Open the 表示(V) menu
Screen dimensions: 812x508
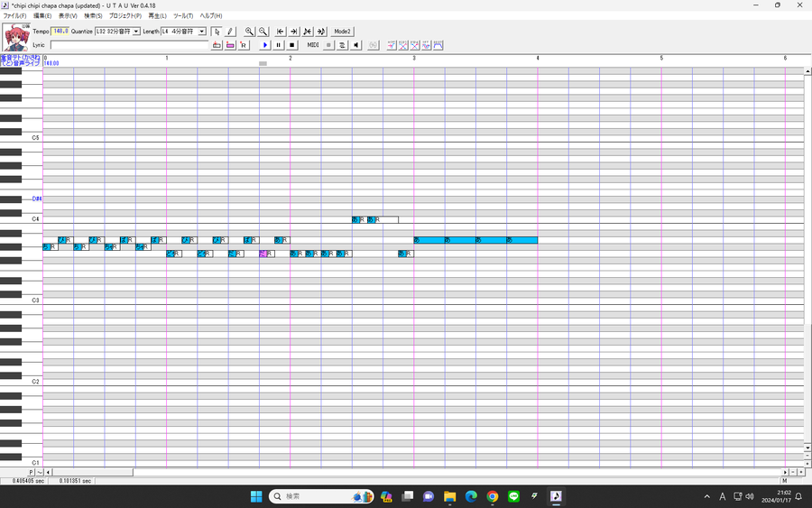tap(68, 16)
